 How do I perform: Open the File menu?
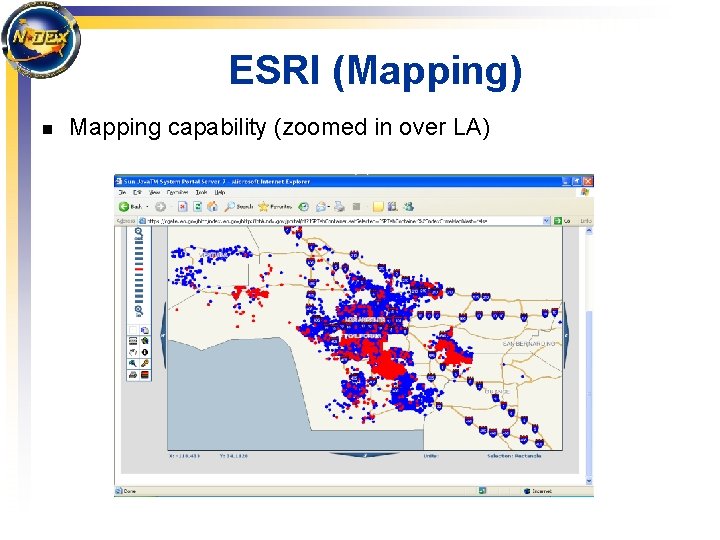[123, 192]
